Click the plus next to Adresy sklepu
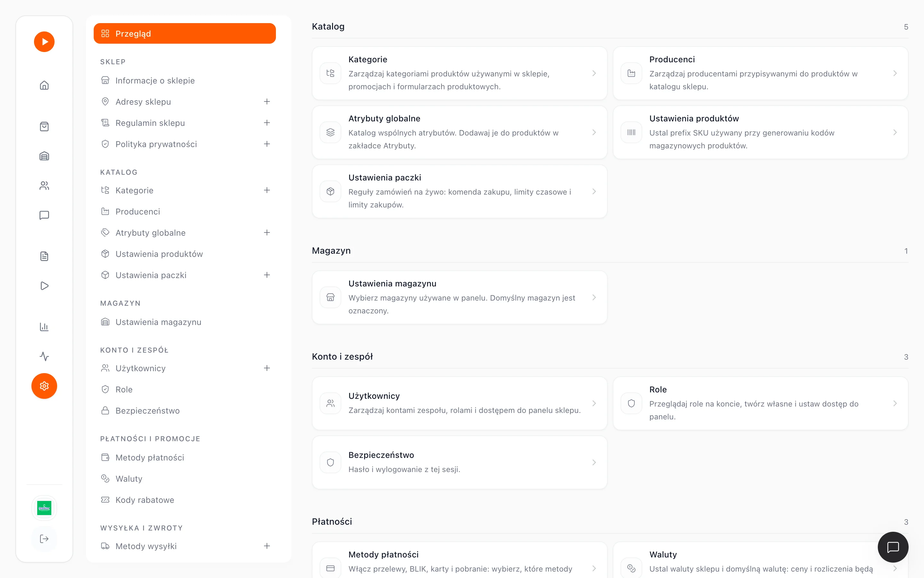The image size is (924, 578). [267, 102]
